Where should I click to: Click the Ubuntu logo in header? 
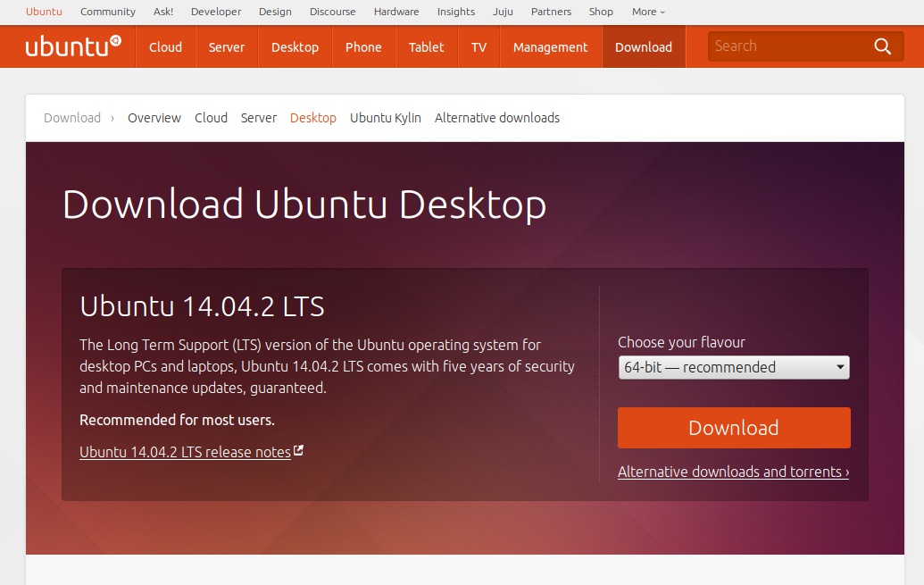[x=73, y=46]
